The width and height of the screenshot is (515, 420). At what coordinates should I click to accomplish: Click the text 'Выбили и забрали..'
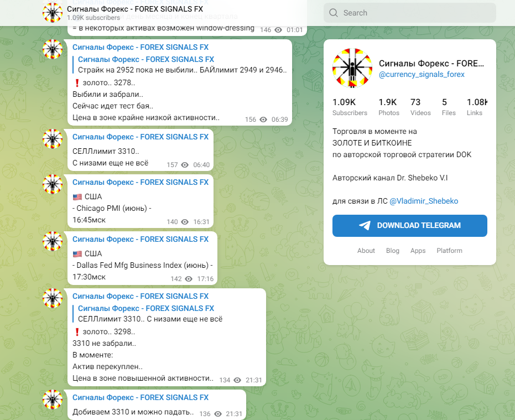[108, 94]
